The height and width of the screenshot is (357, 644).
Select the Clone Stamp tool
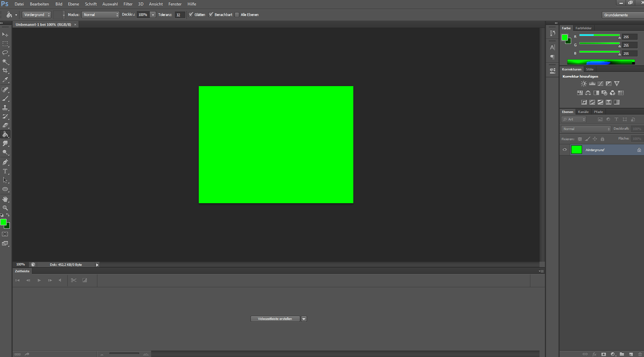[x=5, y=108]
